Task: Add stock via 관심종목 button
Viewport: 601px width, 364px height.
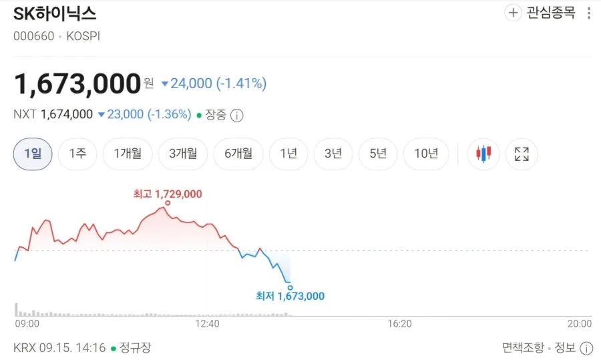Action: click(540, 13)
